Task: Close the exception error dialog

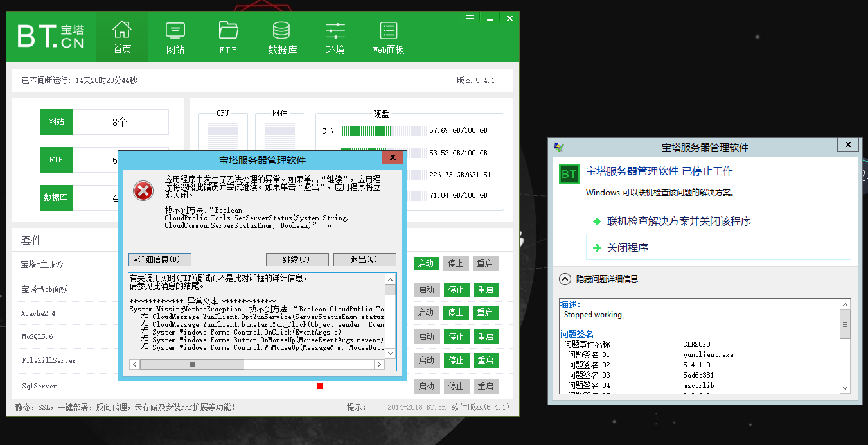Action: (x=393, y=157)
